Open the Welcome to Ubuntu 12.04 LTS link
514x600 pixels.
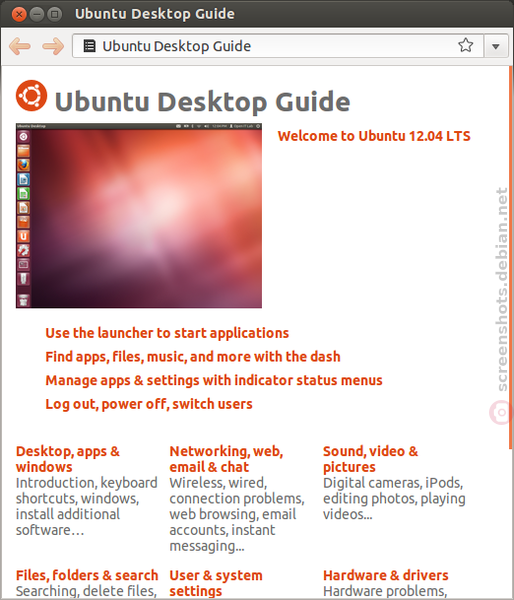[374, 136]
